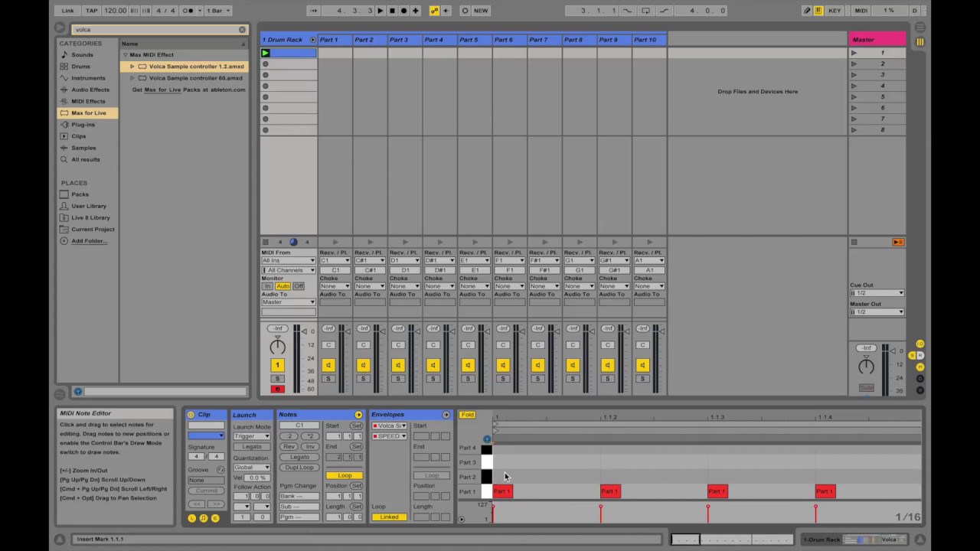This screenshot has height=551, width=980.
Task: Select Max for Live category
Action: click(89, 113)
